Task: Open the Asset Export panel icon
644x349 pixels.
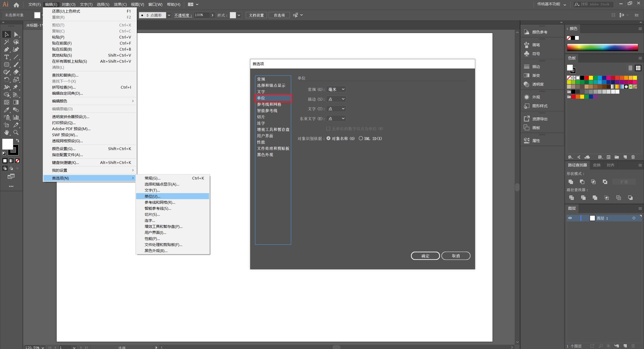Action: click(x=527, y=119)
